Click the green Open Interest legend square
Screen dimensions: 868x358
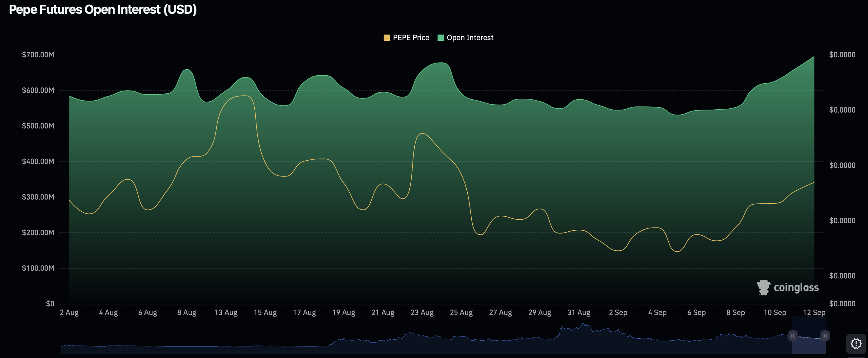[441, 37]
